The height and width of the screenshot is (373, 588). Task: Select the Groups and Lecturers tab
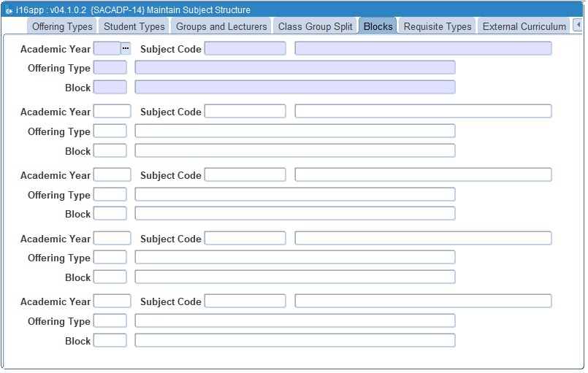221,26
